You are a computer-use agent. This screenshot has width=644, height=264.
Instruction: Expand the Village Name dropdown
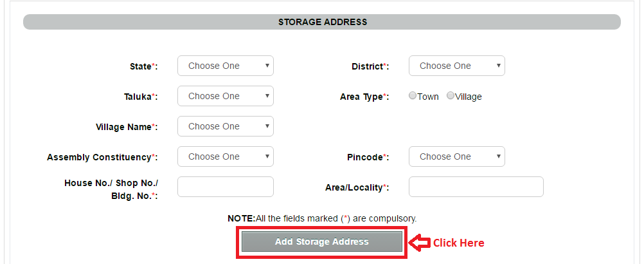coord(225,126)
